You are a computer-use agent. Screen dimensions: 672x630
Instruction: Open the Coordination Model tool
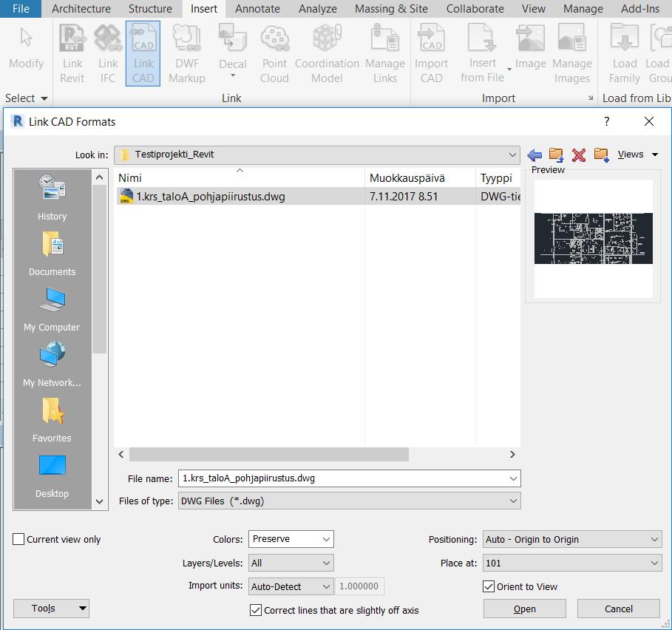[327, 53]
